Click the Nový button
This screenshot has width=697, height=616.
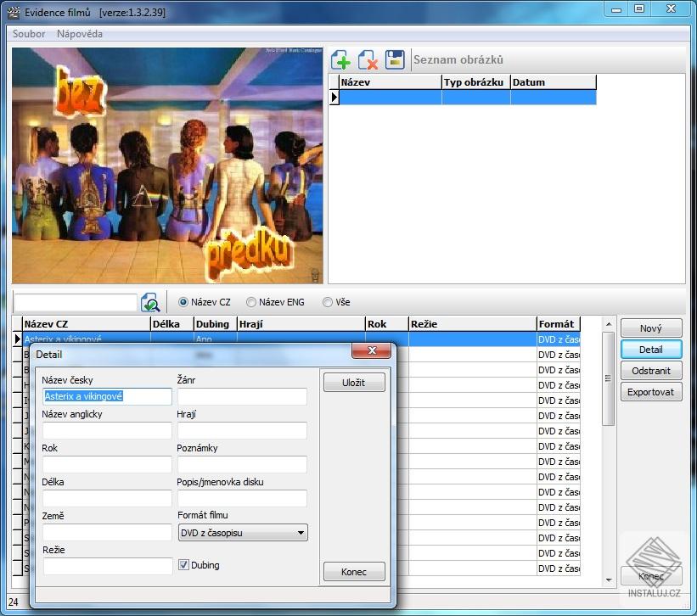point(651,328)
